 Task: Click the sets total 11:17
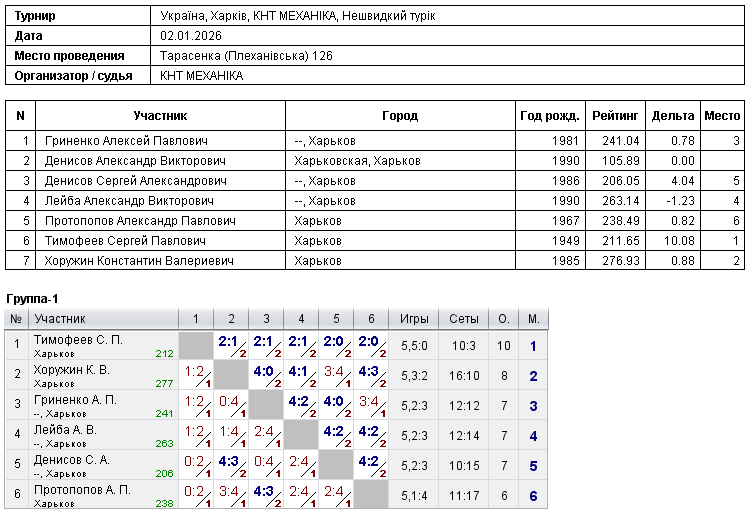click(x=463, y=496)
